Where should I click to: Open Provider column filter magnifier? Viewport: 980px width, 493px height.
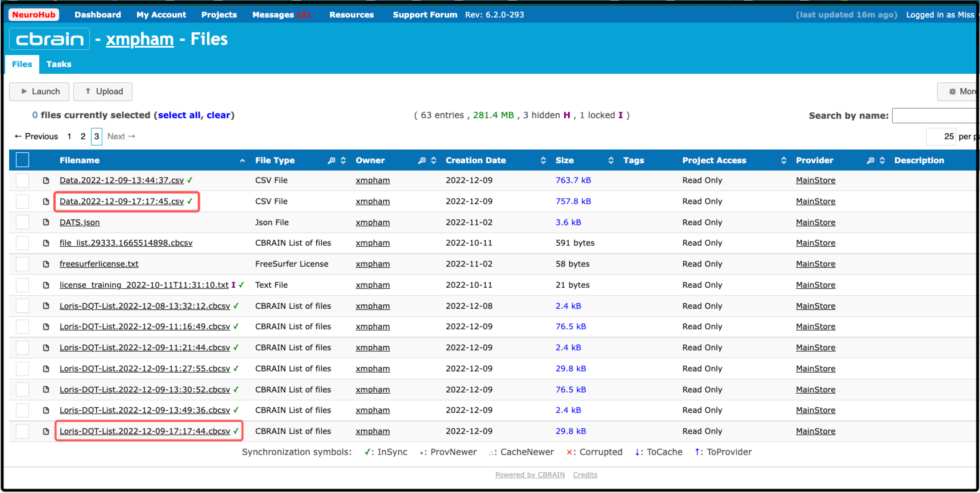(x=871, y=160)
